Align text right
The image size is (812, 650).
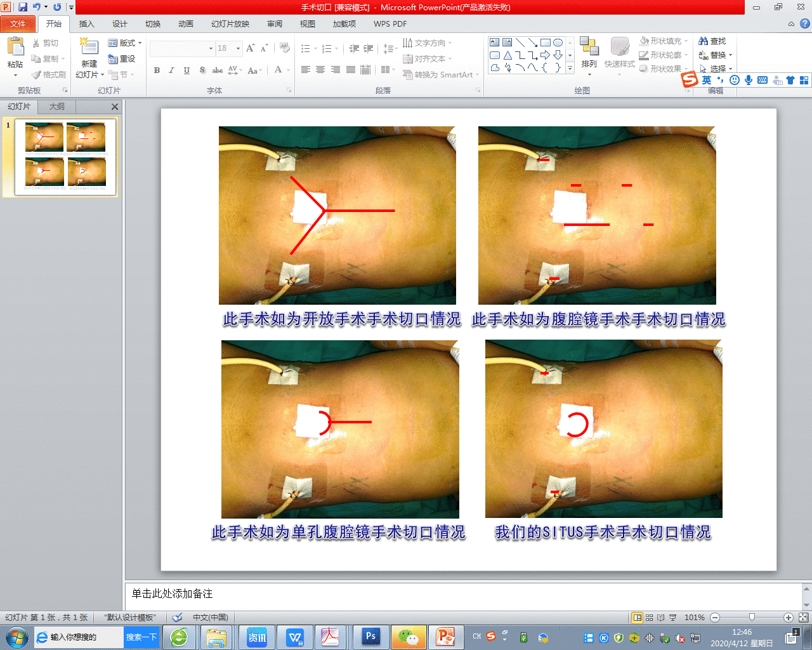click(x=336, y=70)
